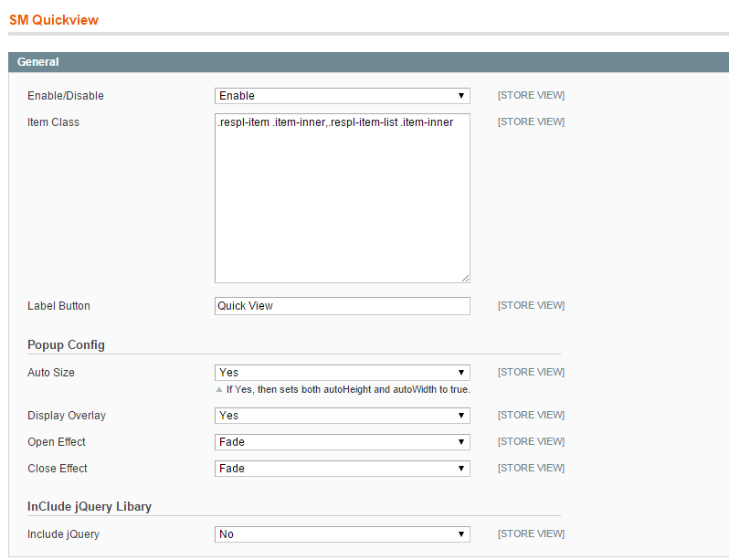Click the small triangle beside Auto Size hint
The image size is (729, 560).
219,390
